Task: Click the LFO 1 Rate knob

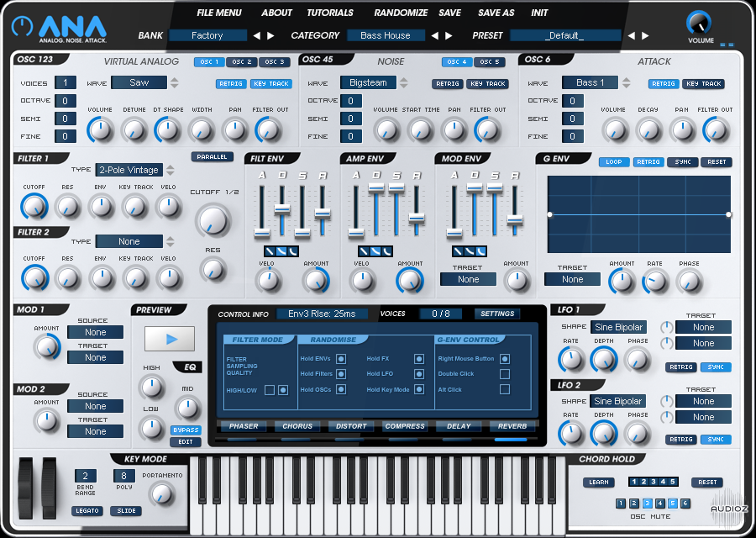Action: (571, 360)
